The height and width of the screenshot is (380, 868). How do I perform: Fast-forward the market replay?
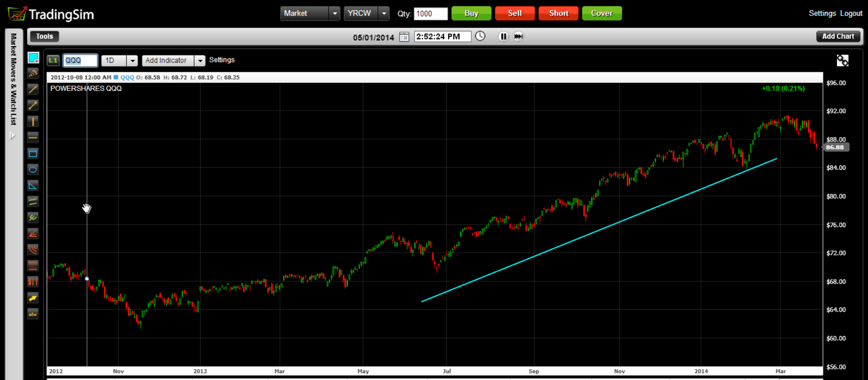[518, 37]
